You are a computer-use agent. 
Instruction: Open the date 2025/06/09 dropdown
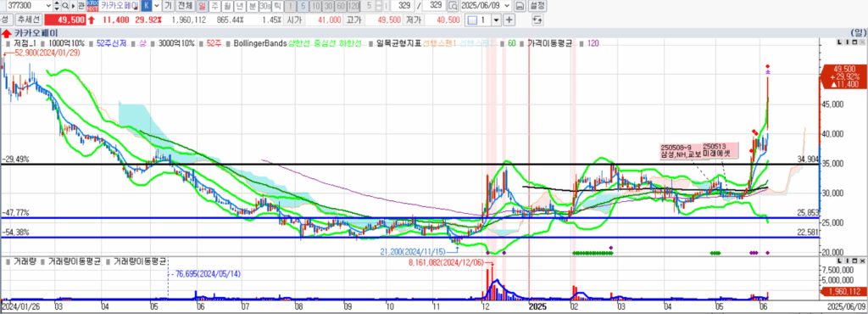click(507, 6)
